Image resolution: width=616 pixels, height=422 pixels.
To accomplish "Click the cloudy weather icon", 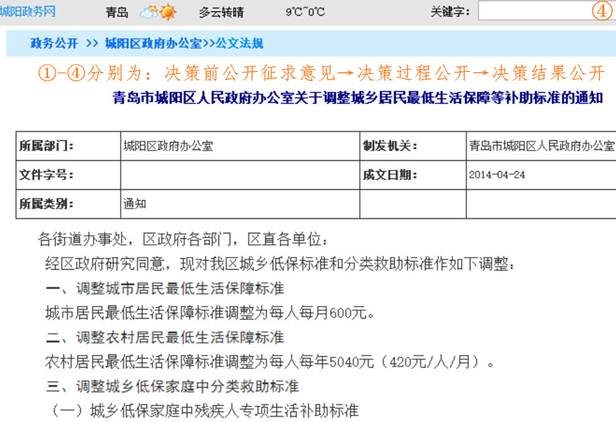I will pyautogui.click(x=148, y=13).
